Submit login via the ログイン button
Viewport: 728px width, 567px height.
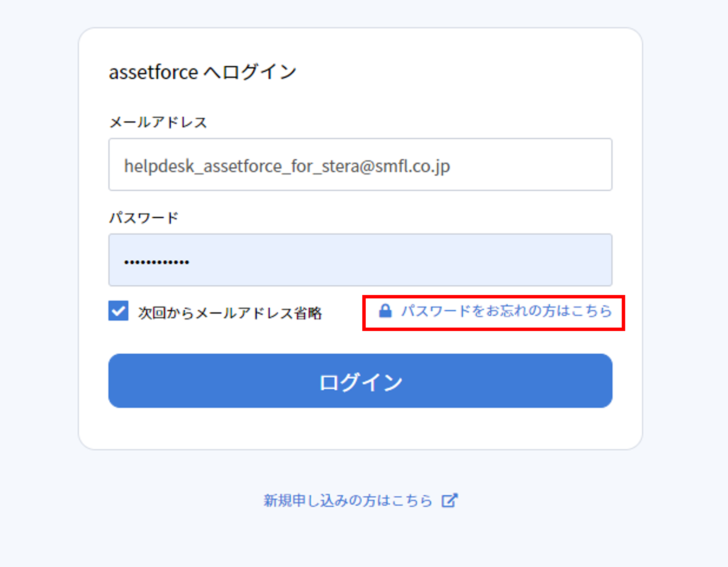(x=360, y=381)
